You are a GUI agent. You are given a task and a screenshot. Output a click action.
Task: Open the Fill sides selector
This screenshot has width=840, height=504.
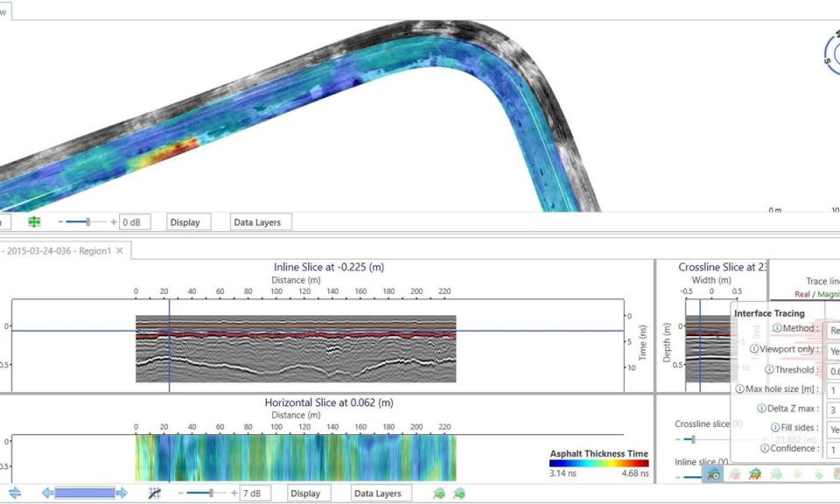click(834, 428)
